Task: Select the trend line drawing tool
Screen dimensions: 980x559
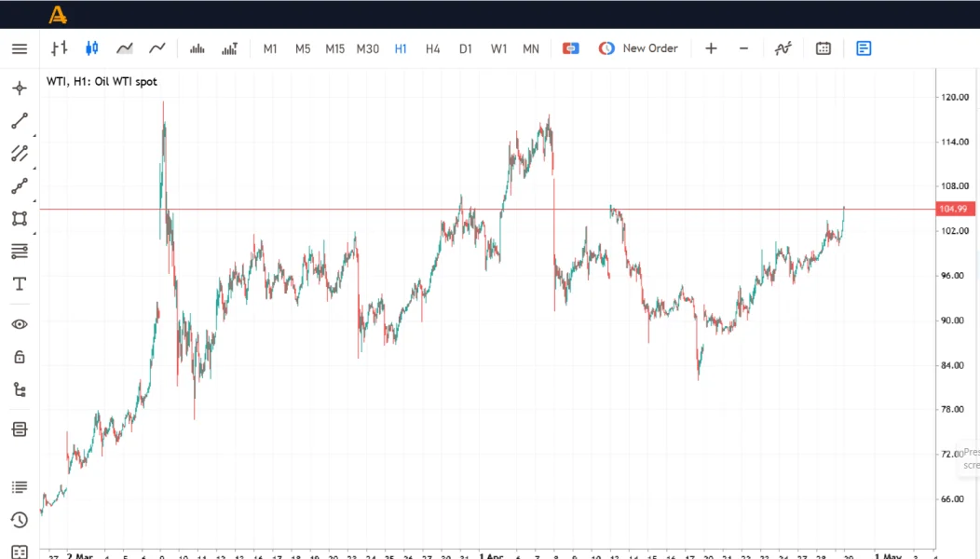Action: click(x=20, y=121)
